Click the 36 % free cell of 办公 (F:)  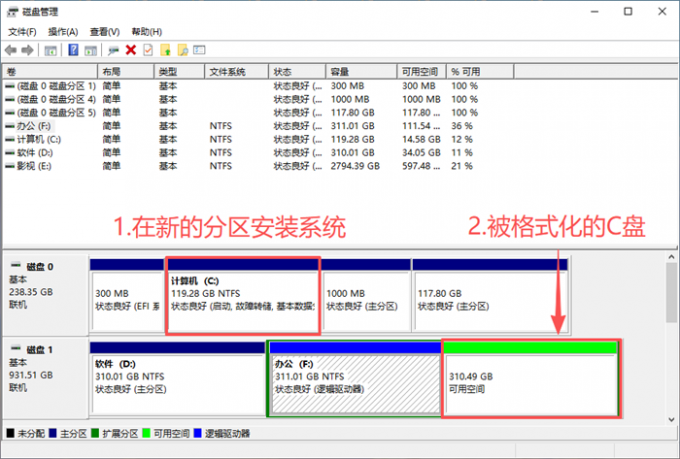[462, 126]
